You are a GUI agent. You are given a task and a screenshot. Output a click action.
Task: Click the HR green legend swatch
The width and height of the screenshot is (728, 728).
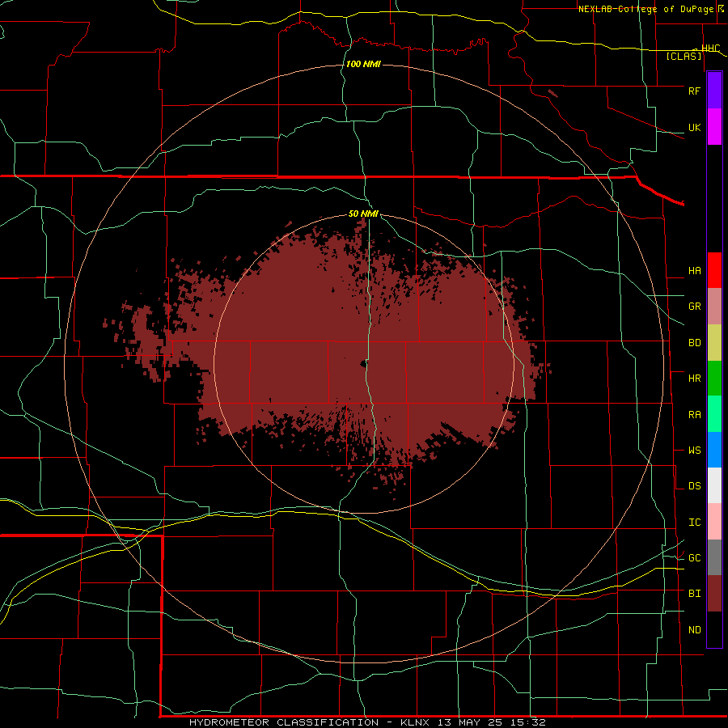(714, 379)
